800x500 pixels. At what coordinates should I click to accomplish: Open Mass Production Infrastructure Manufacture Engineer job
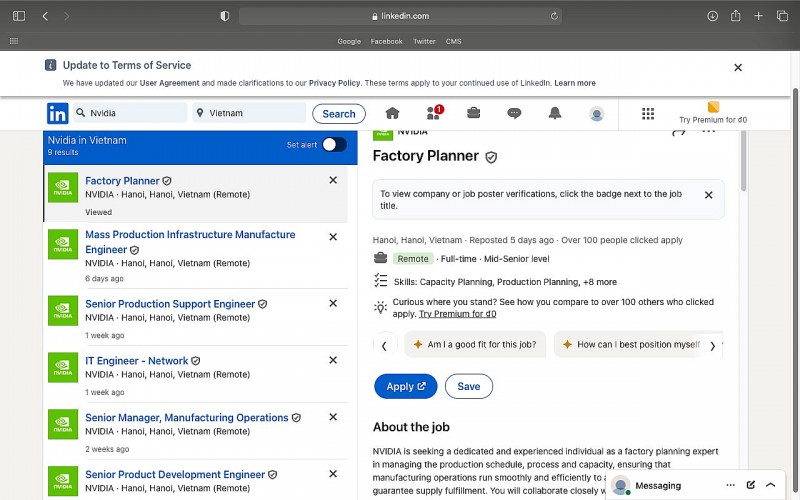click(x=190, y=242)
